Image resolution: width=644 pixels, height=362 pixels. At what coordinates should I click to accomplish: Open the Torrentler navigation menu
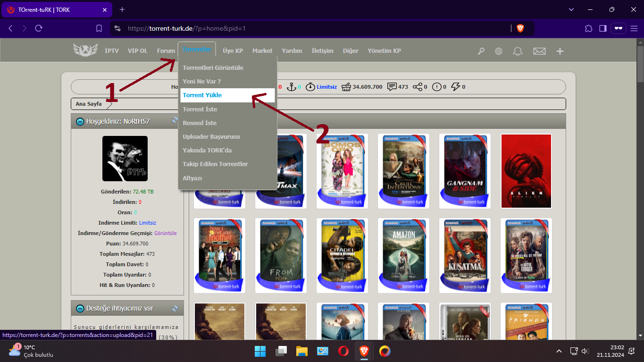(197, 50)
